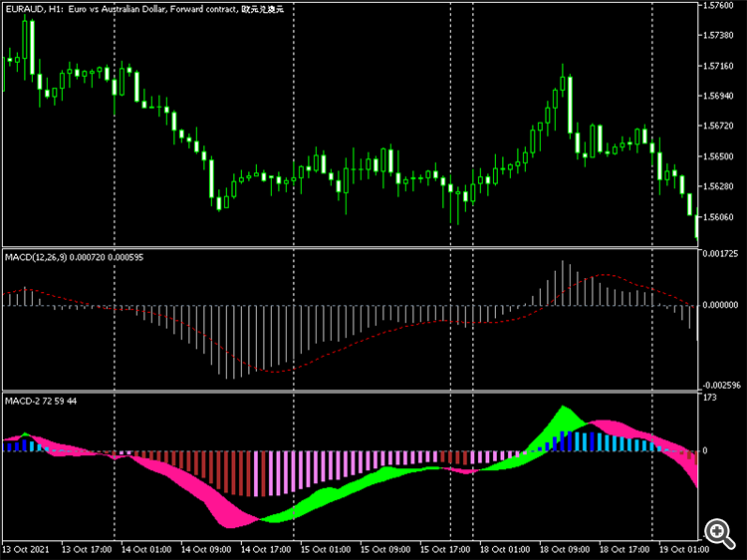The image size is (747, 560).
Task: Click the 18 Oct 17:00 time label
Action: click(x=624, y=549)
